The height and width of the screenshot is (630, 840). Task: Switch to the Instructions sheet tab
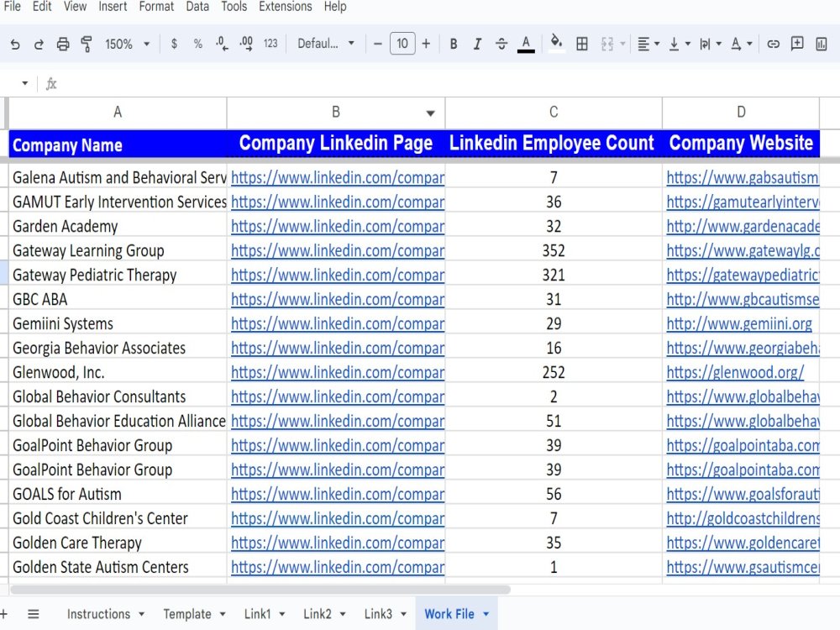pyautogui.click(x=97, y=613)
